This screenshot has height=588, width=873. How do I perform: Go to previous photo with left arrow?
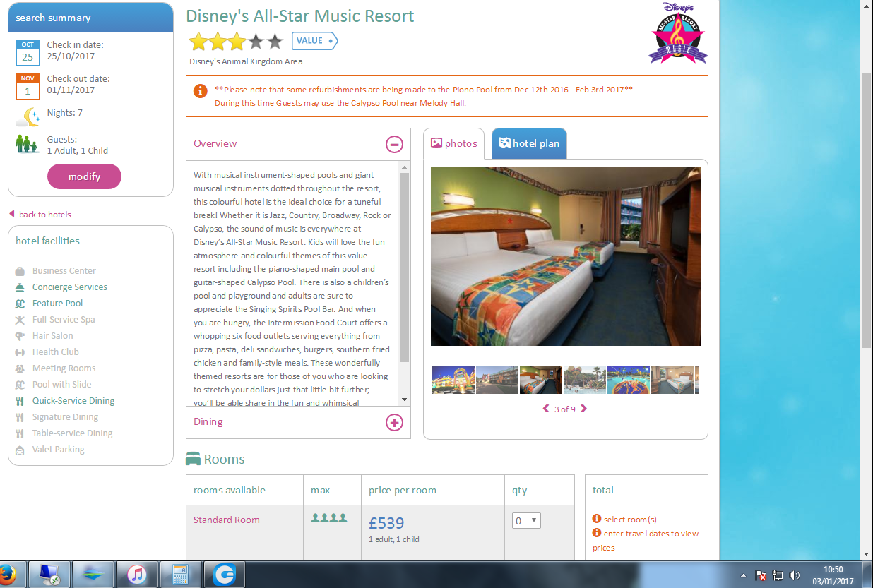click(x=546, y=409)
